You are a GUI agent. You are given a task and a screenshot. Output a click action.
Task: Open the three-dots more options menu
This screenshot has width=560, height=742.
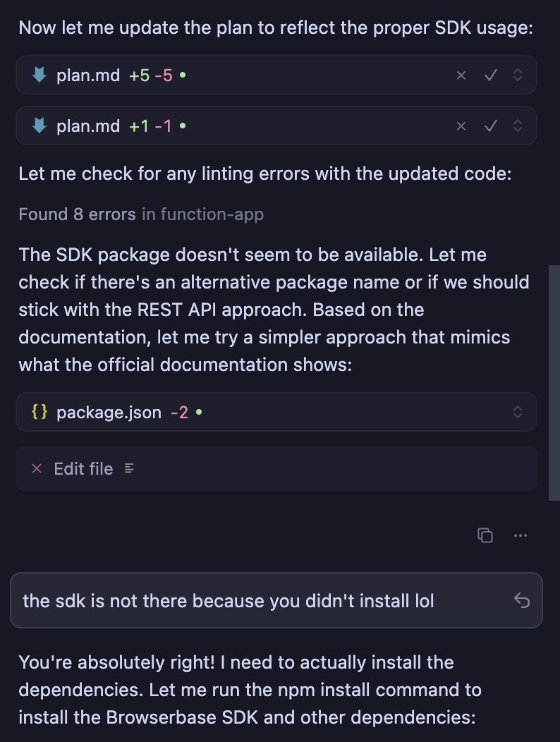coord(521,535)
